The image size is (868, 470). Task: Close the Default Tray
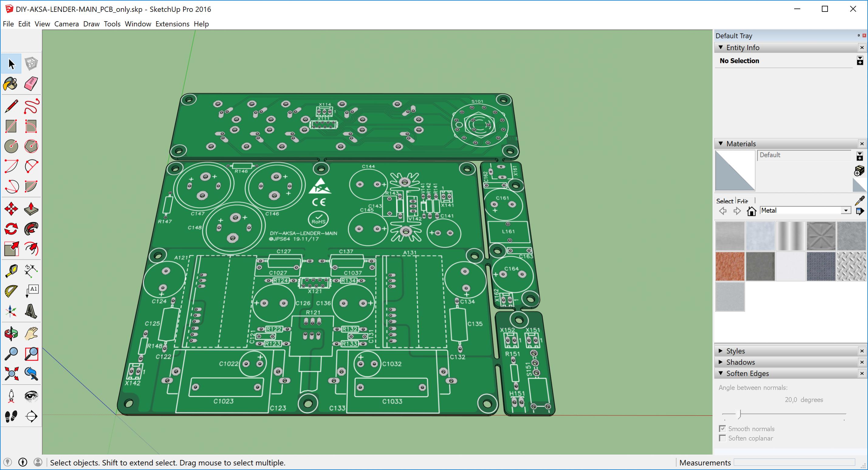coord(864,35)
